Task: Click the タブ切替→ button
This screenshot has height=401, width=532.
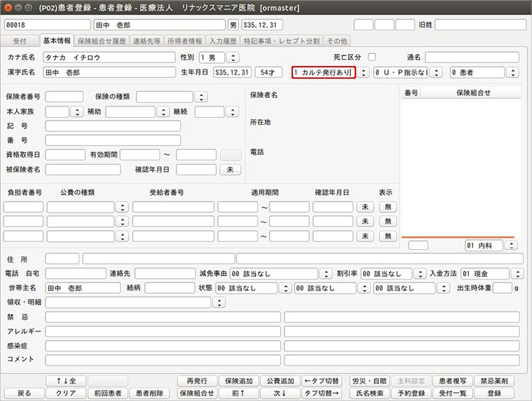Action: (x=321, y=393)
